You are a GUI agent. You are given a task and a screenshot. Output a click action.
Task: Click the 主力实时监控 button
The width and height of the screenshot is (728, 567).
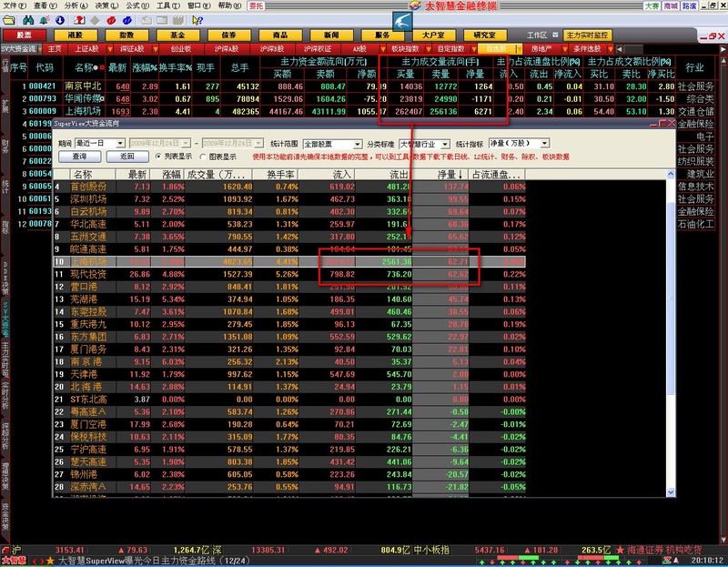point(587,35)
